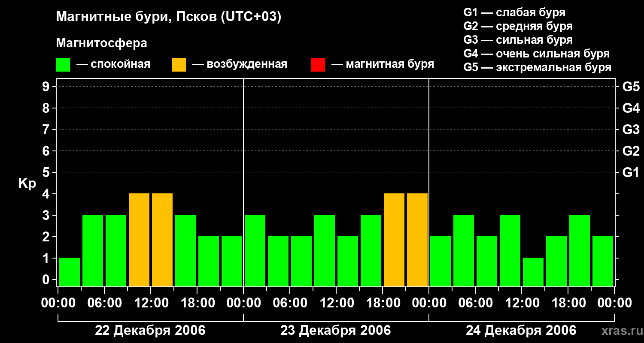Select the Kp 1 bar at 12:00–15:00 on 24 Декабря
This screenshot has height=343, width=644.
(533, 272)
